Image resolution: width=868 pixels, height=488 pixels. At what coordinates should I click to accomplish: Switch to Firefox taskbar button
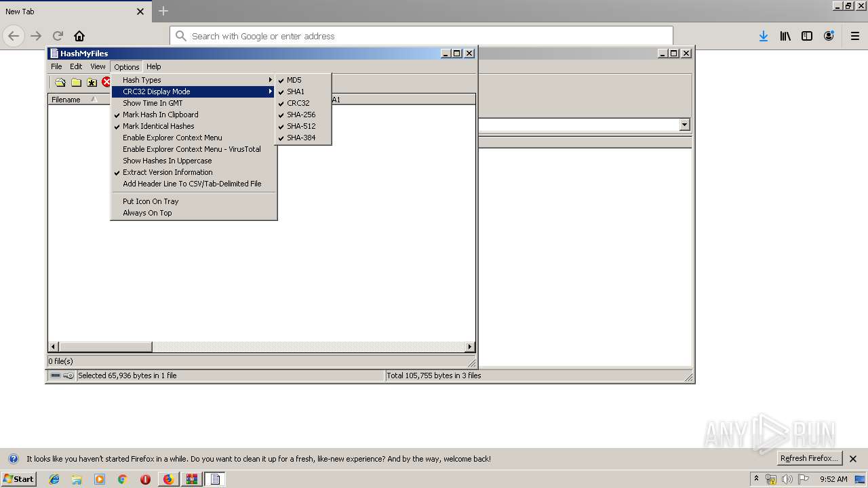(168, 479)
